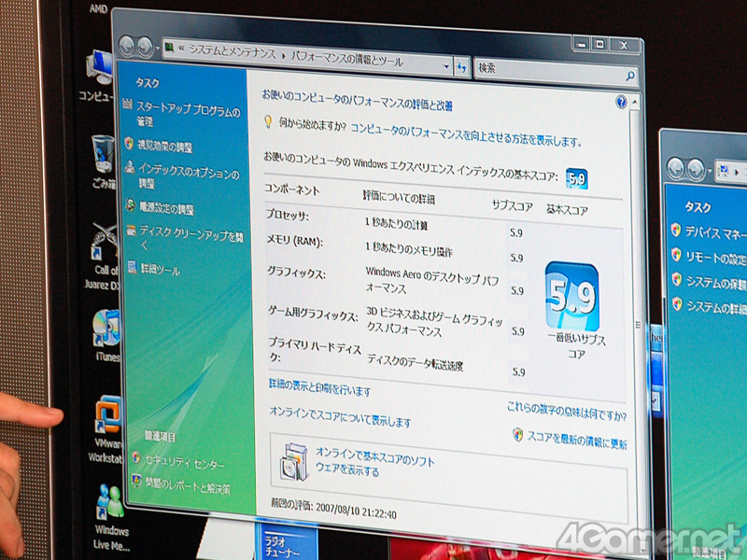The image size is (747, 560).
Task: Click the address bar refresh icon
Action: [461, 67]
